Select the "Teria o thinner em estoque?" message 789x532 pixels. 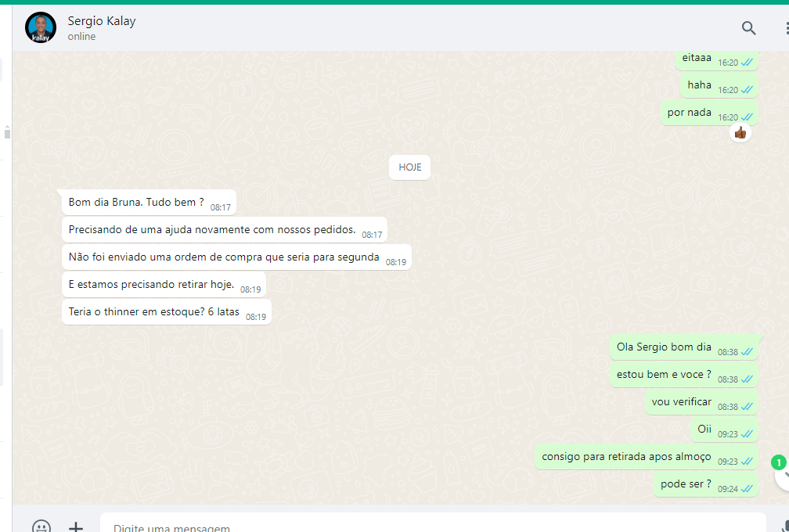pyautogui.click(x=154, y=311)
